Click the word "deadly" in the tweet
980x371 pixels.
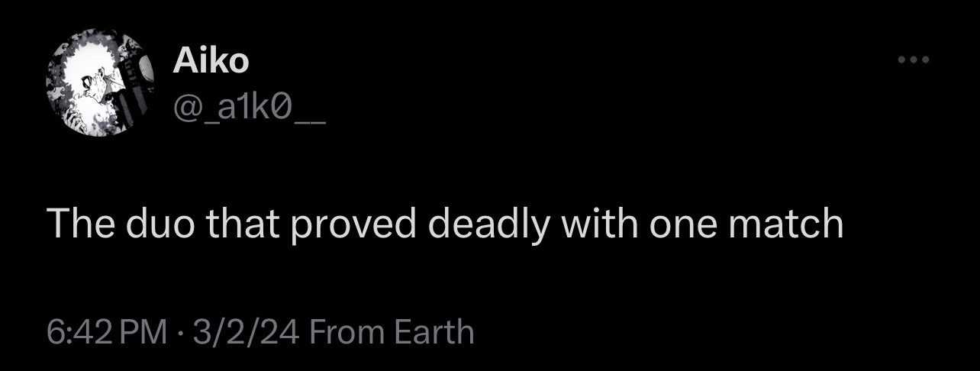pos(489,225)
